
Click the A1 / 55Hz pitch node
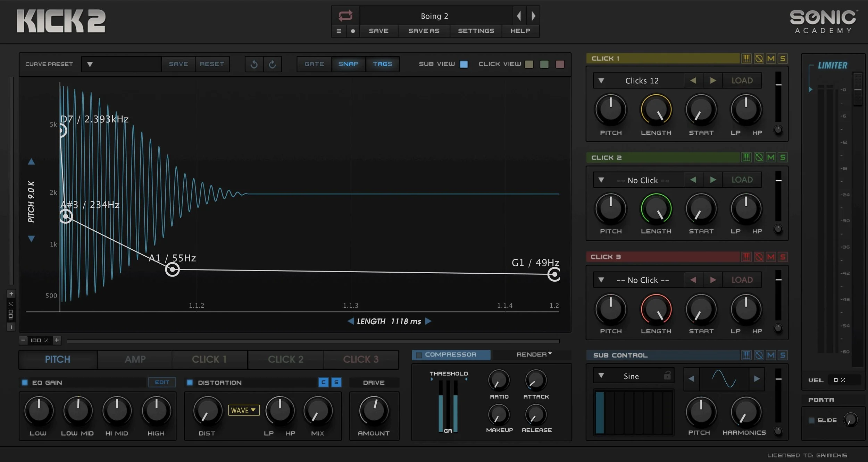[x=172, y=269]
